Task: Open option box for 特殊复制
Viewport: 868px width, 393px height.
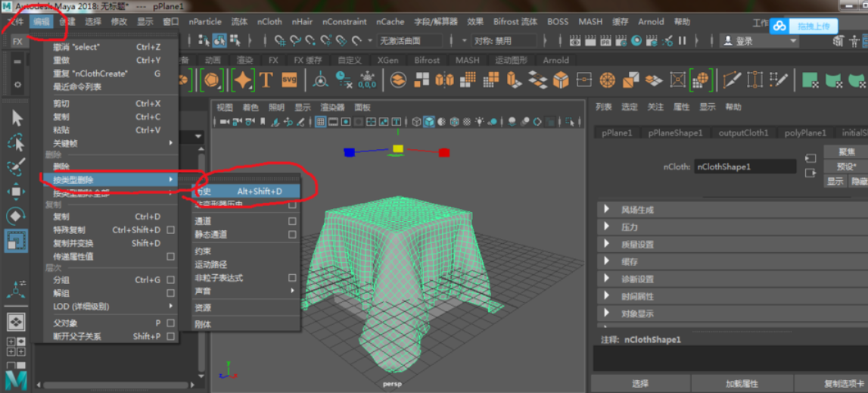Action: point(171,230)
